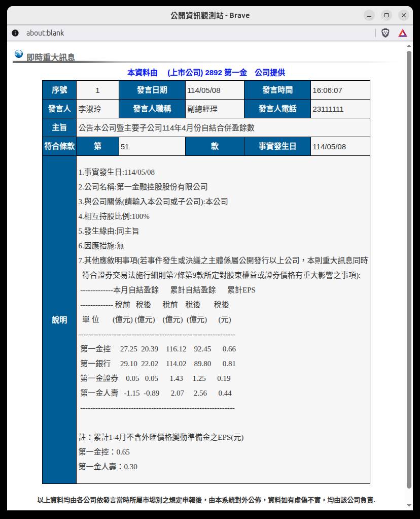420x519 pixels.
Task: Click the date value 114/05/08 beside 發言日期
Action: [204, 90]
